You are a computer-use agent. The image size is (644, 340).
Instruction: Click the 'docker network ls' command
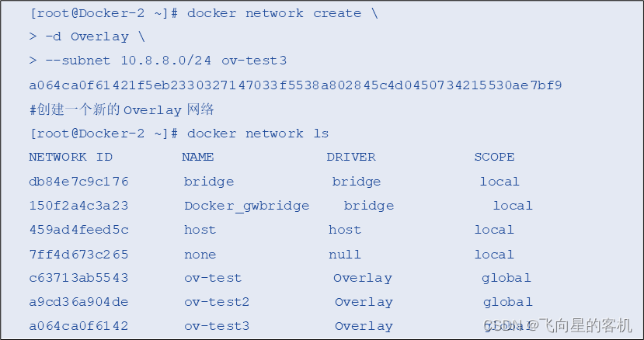[257, 134]
